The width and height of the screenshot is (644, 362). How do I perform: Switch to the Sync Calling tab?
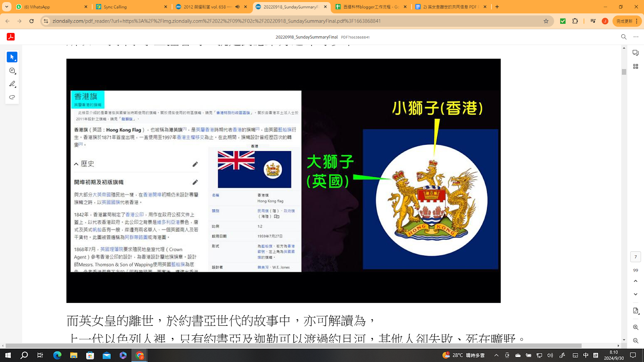131,7
